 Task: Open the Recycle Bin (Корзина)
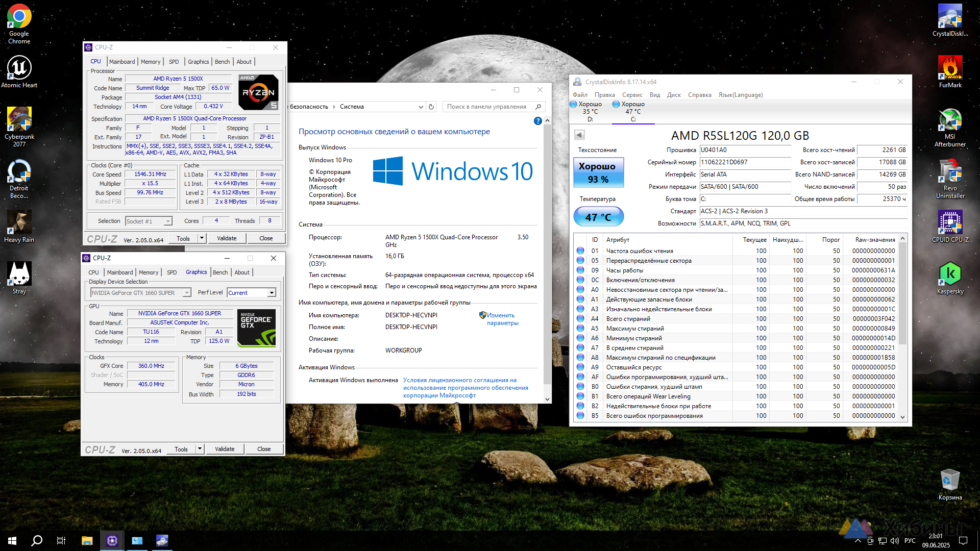(x=950, y=485)
